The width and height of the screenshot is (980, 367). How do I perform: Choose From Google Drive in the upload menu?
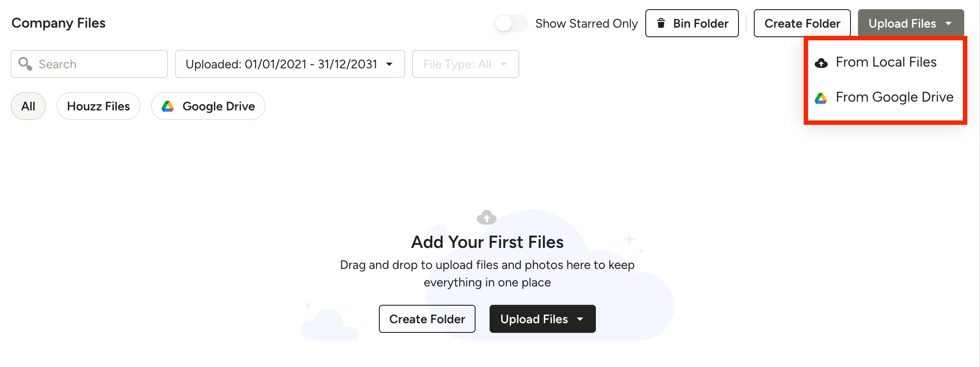[x=885, y=97]
